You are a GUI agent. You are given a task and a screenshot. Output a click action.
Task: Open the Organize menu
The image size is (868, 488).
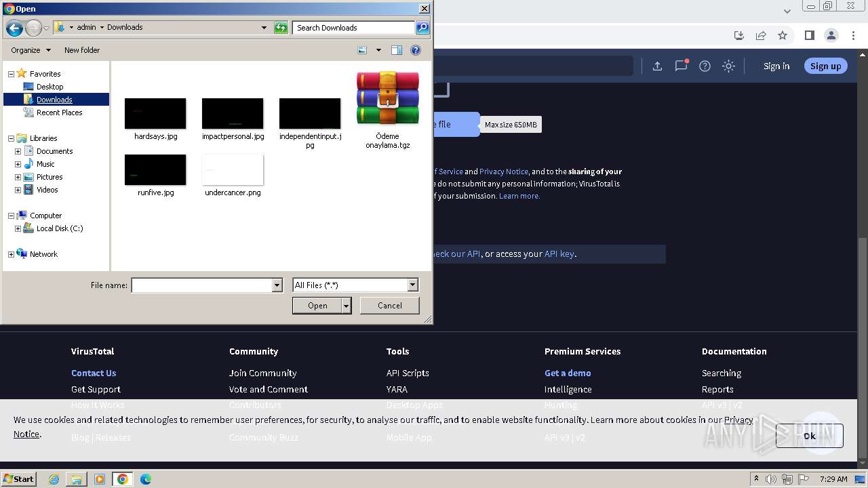click(x=31, y=50)
